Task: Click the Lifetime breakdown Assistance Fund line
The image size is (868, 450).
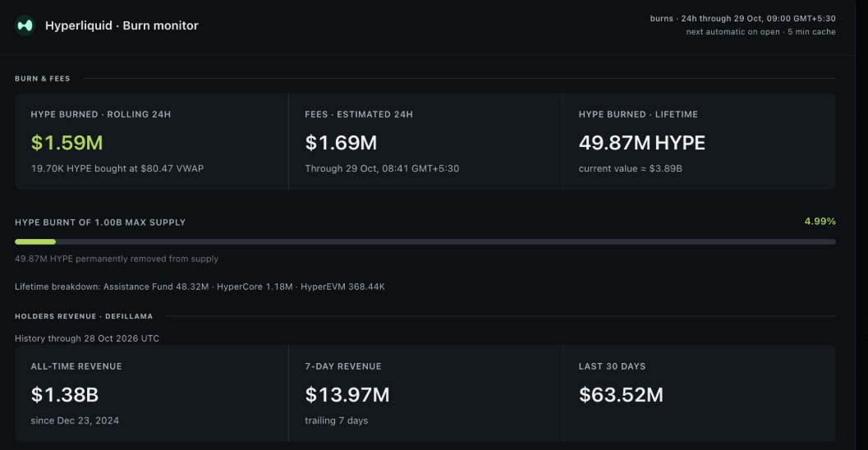Action: (x=200, y=287)
